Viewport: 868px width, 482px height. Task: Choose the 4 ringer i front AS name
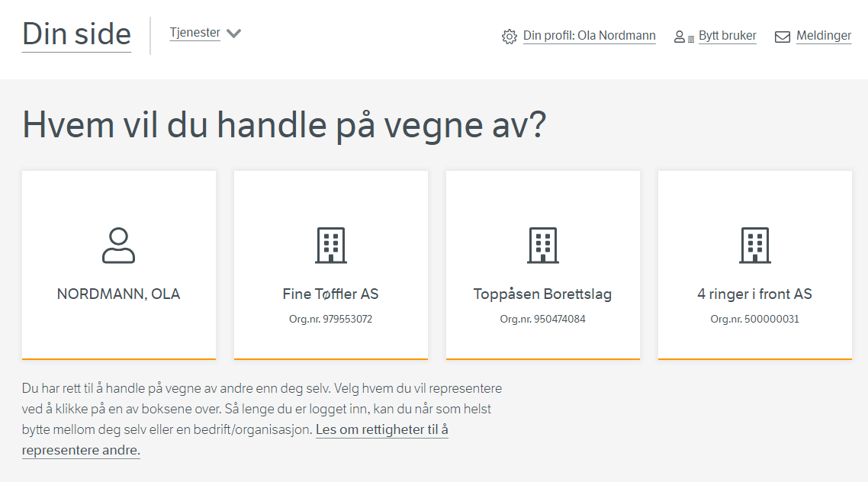pos(754,294)
